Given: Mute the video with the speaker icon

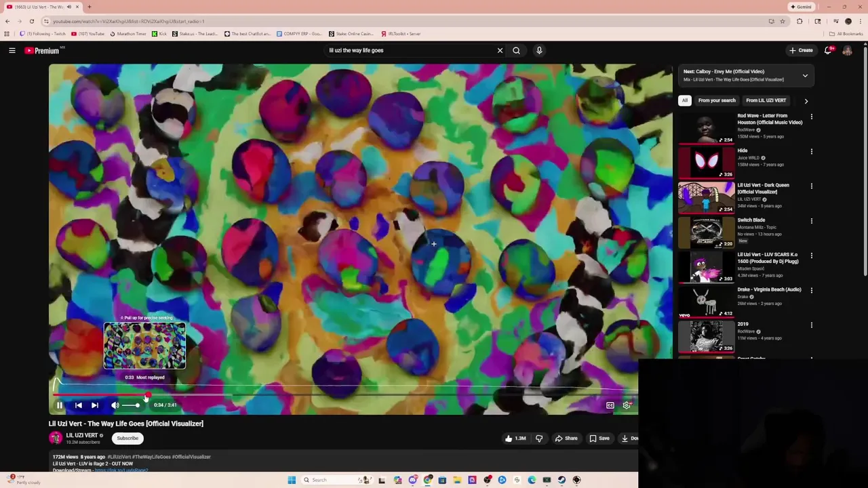Looking at the screenshot, I should [x=115, y=405].
